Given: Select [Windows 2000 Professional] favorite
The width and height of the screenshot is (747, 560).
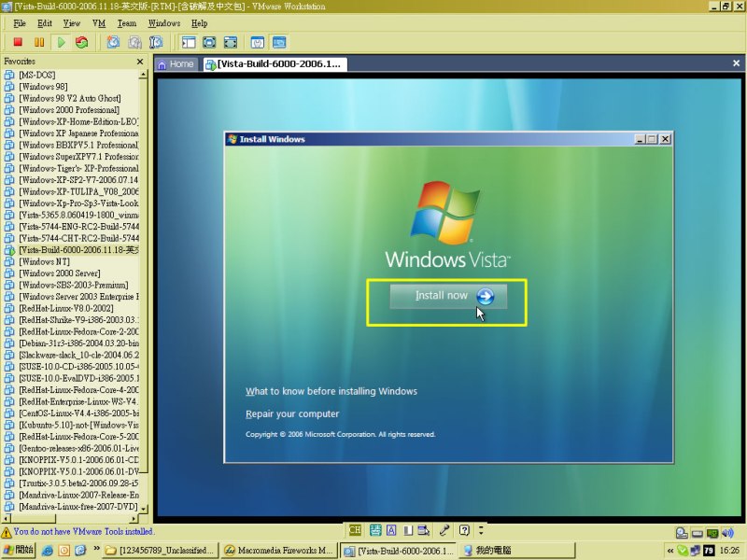Looking at the screenshot, I should [x=69, y=110].
